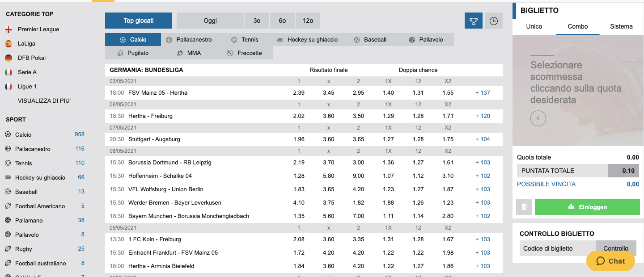
Task: Click the Controllo button
Action: click(616, 248)
